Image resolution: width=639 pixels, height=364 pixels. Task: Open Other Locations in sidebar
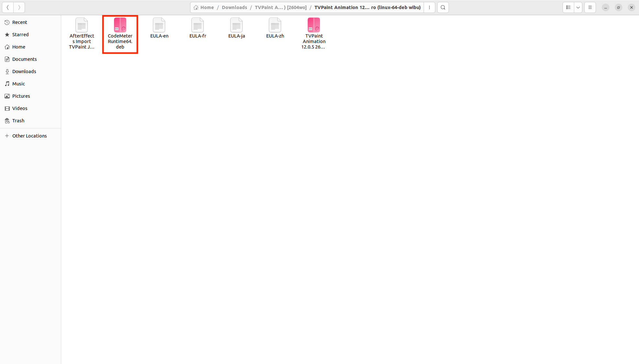[x=29, y=136]
